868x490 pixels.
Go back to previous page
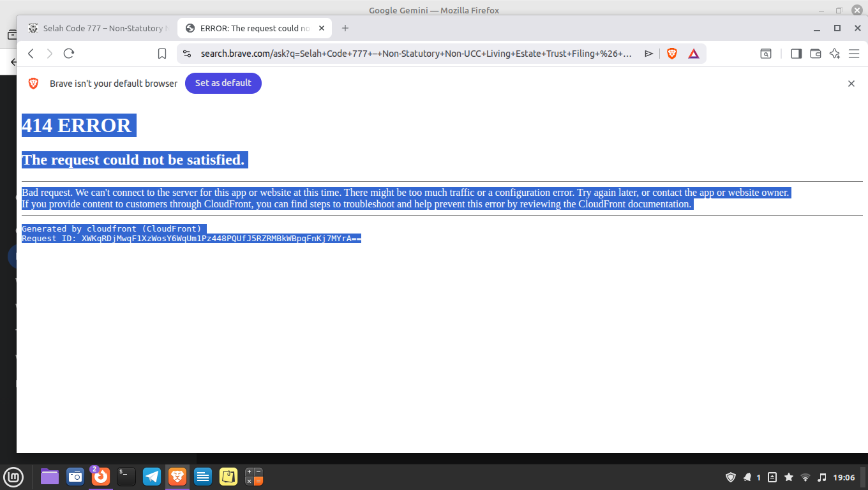(x=31, y=54)
